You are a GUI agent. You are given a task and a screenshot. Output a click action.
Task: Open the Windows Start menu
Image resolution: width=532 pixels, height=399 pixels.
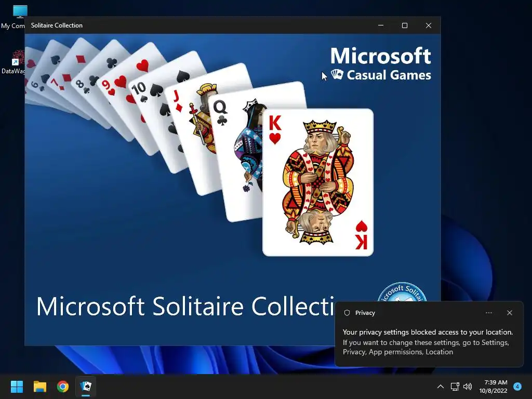[x=17, y=387]
